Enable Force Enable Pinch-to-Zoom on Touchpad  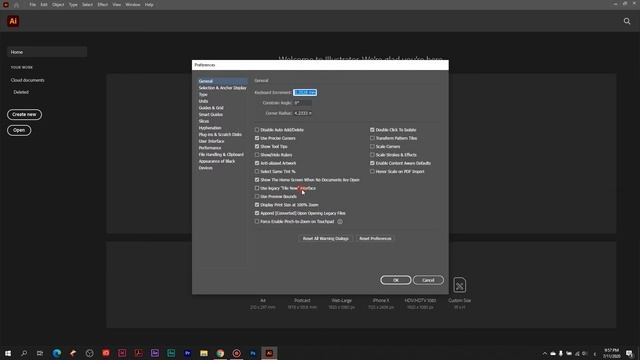[257, 221]
